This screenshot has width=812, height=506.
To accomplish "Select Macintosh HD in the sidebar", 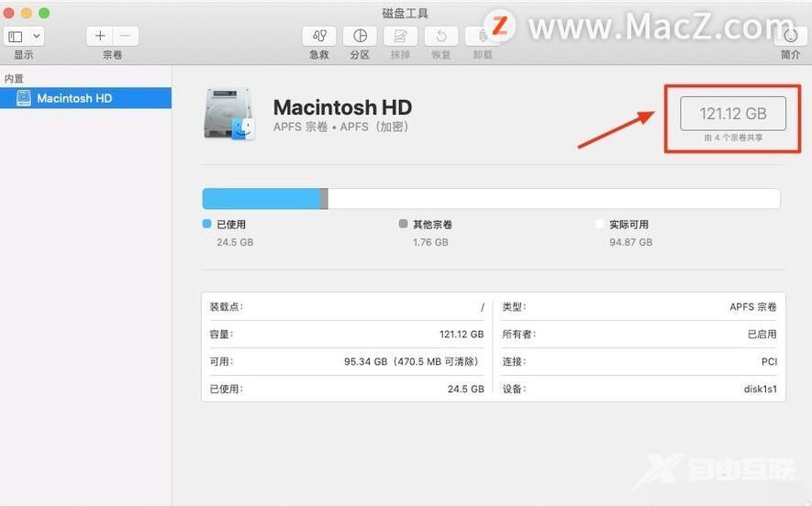I will (74, 98).
